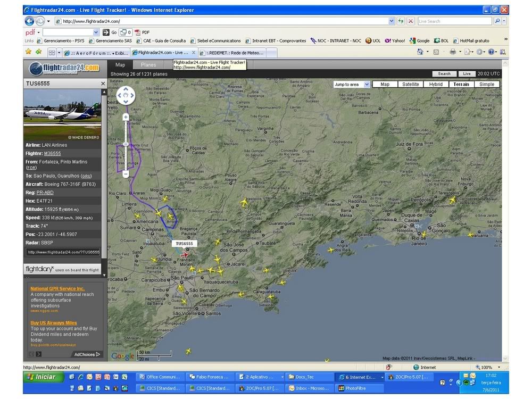Close the TUS6555 flight info panel
This screenshot has height=399, width=532.
[x=103, y=84]
